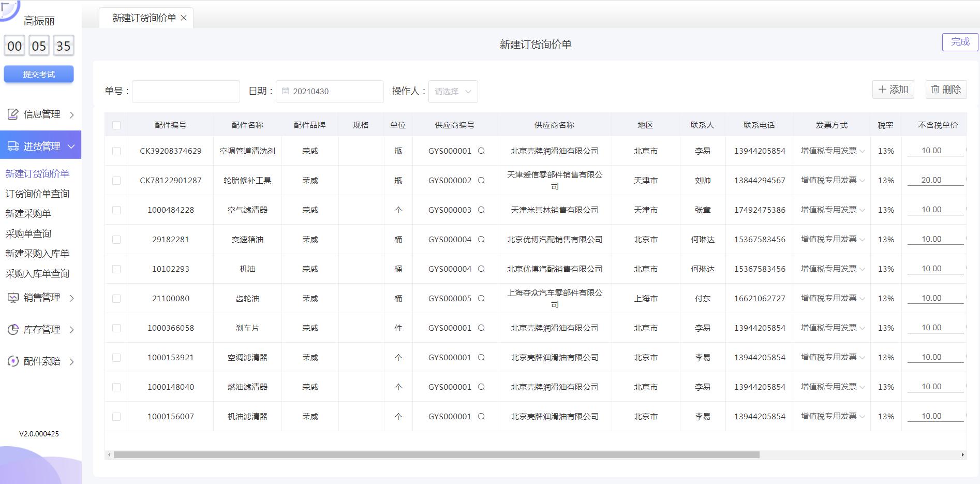Open 新建订货询价单 in the sidebar

[37, 174]
